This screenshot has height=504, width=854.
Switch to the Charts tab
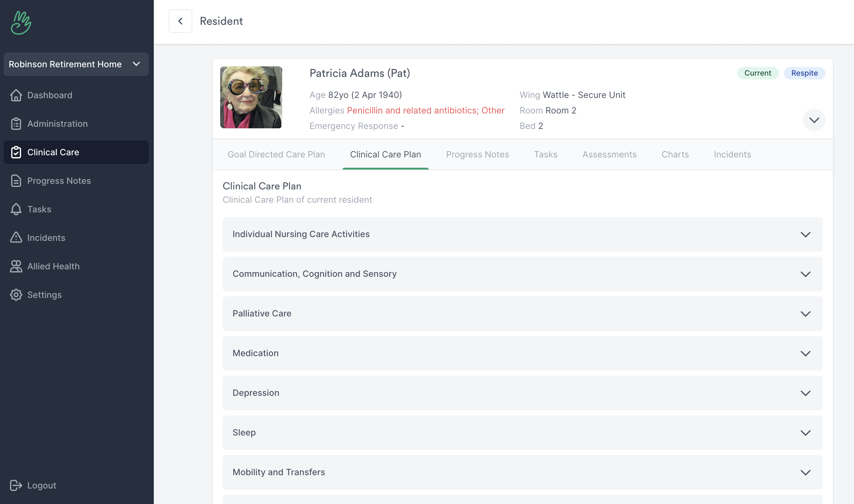click(675, 155)
